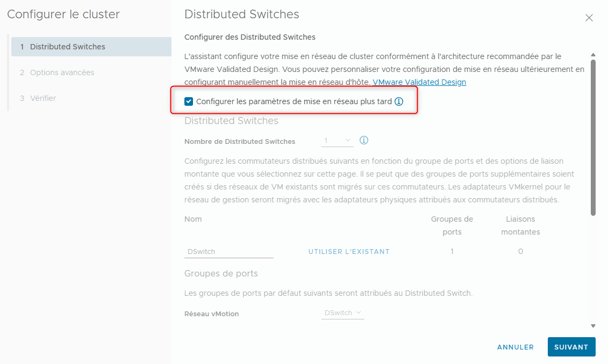Open the Réseau vMotion DSwitch dropdown
The width and height of the screenshot is (608, 364).
tap(342, 312)
